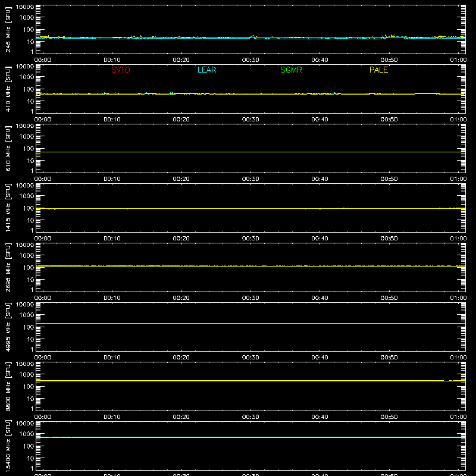
Task: Click the 10000 y-tick of the 8800 MHz panel
Action: (x=25, y=364)
